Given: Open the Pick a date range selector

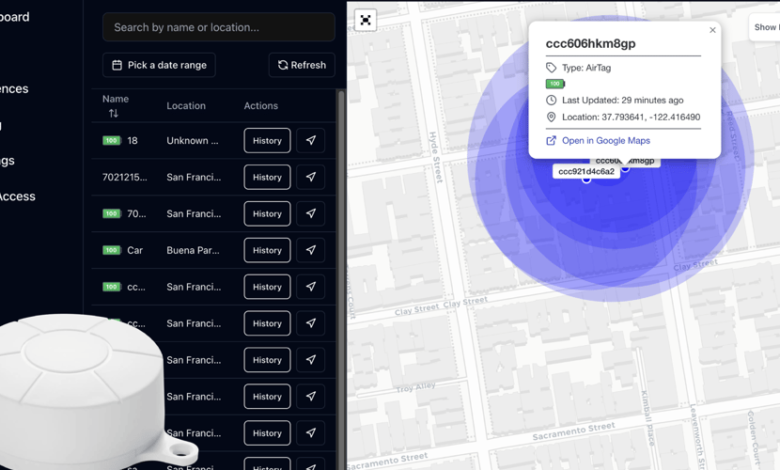Looking at the screenshot, I should [159, 65].
